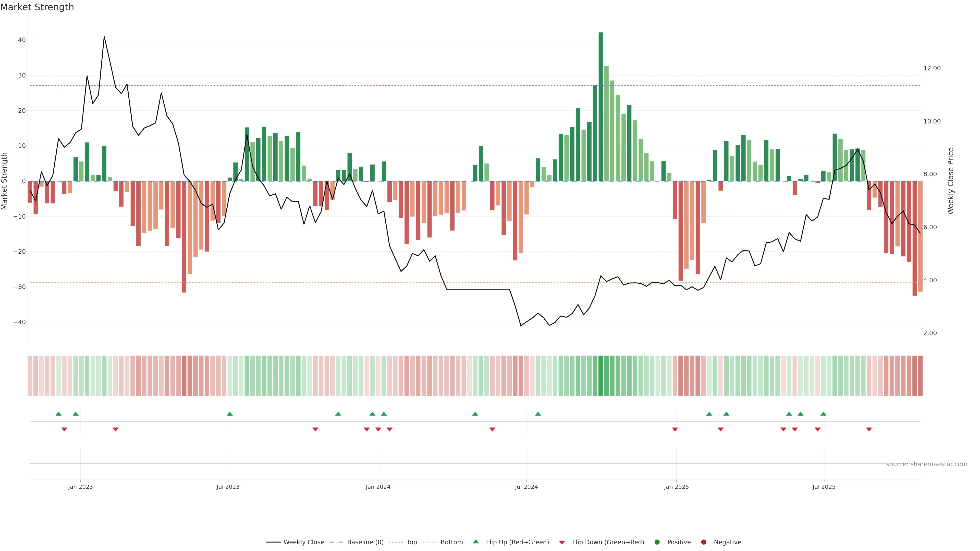The image size is (980, 551).
Task: Click the 'source: sharemaestro.com' text
Action: click(x=926, y=464)
